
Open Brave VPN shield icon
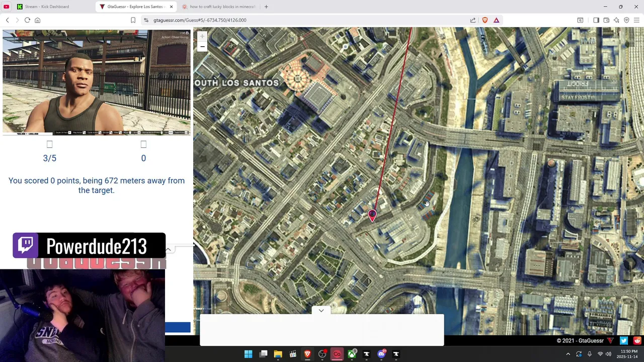[x=626, y=20]
